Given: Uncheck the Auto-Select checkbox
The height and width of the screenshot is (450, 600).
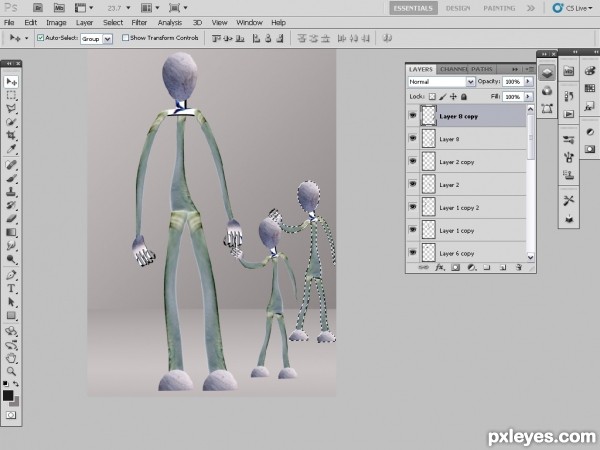Looking at the screenshot, I should coord(40,38).
